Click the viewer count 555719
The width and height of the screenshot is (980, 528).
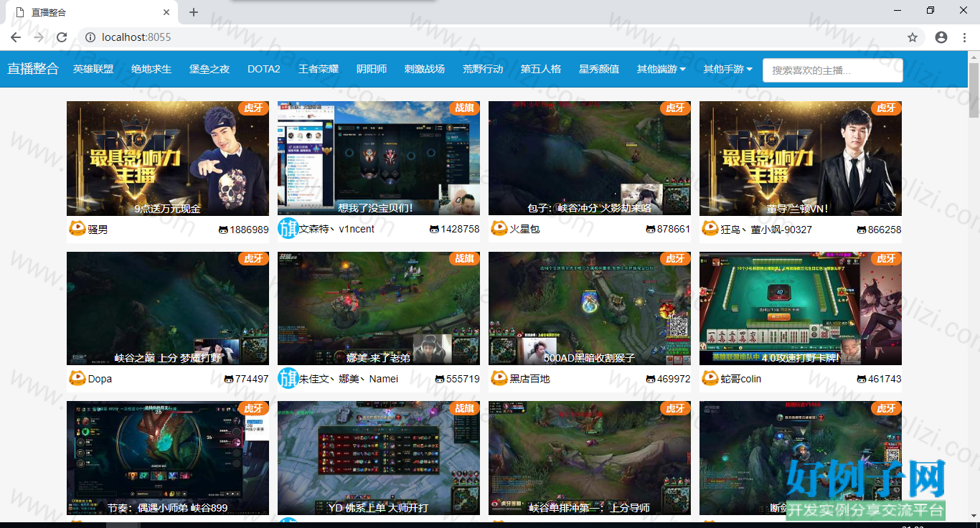[x=463, y=379]
